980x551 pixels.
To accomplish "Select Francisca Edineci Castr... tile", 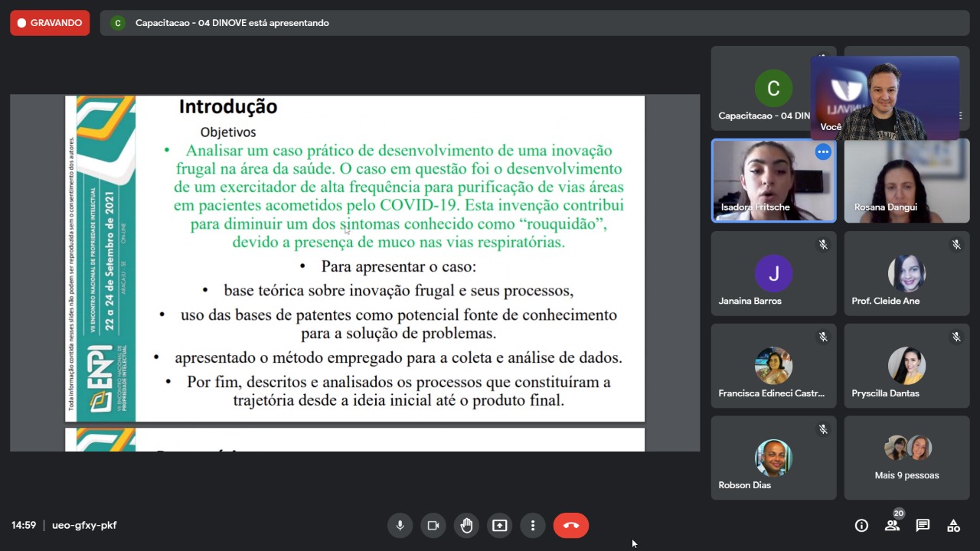I will [773, 366].
